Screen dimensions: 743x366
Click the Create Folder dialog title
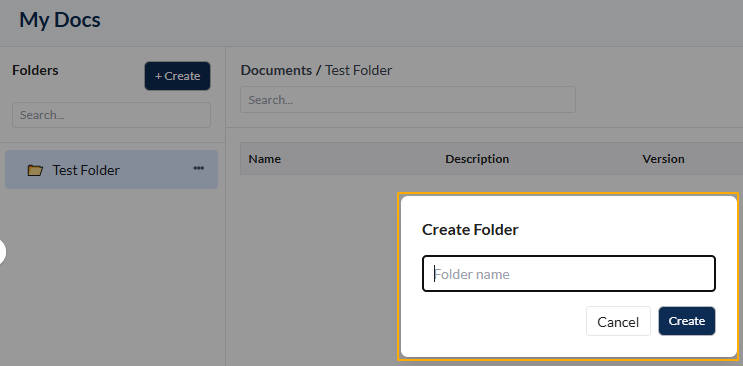pos(470,229)
